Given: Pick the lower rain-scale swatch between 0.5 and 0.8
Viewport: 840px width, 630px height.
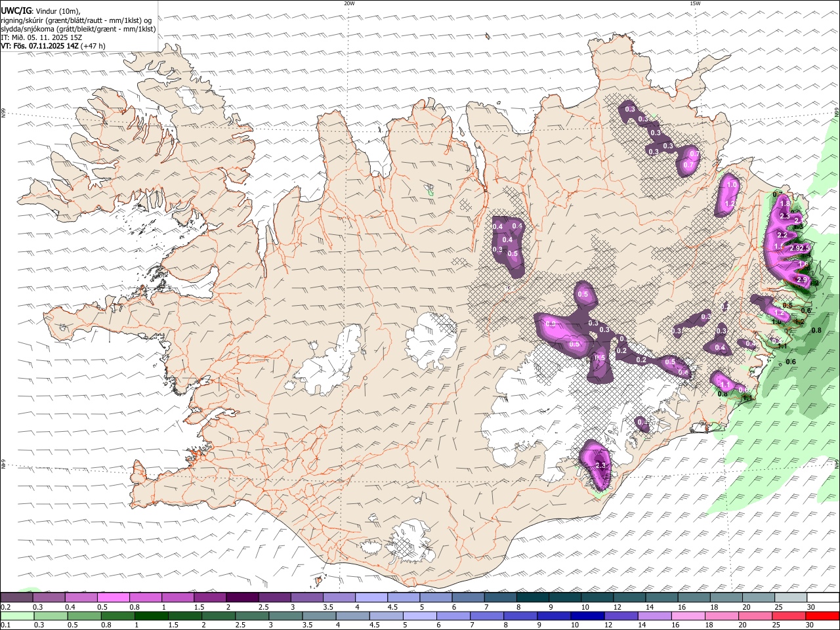Looking at the screenshot, I should [x=83, y=616].
